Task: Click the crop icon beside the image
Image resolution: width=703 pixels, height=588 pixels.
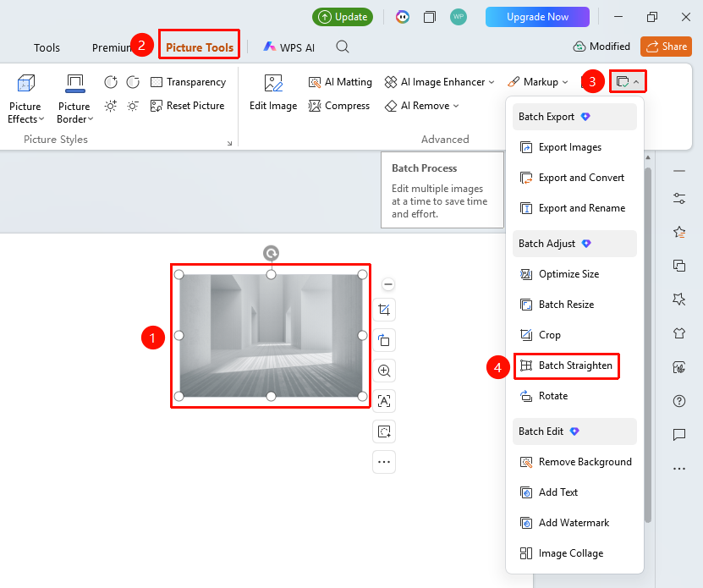Action: coord(384,310)
